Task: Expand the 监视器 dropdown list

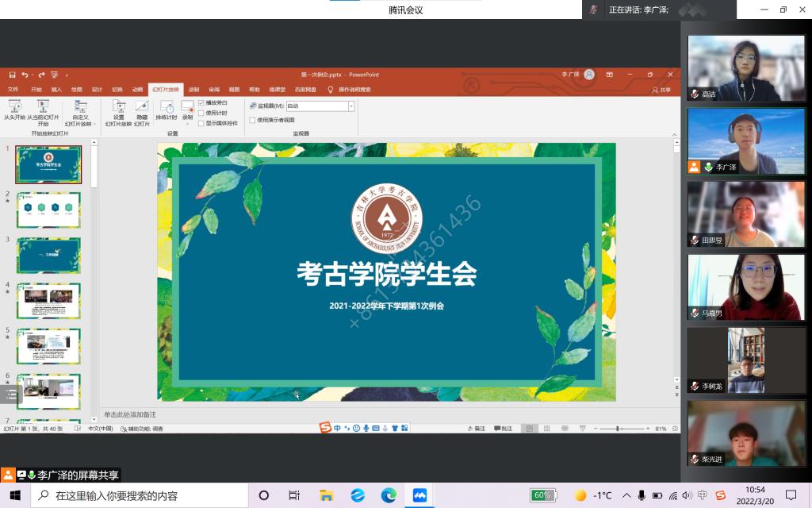Action: point(350,106)
